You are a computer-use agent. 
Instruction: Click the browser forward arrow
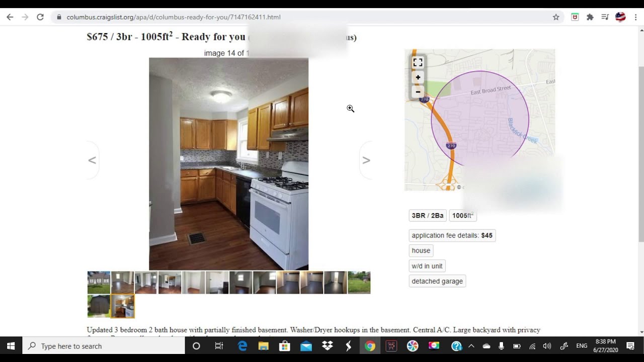[x=25, y=17]
